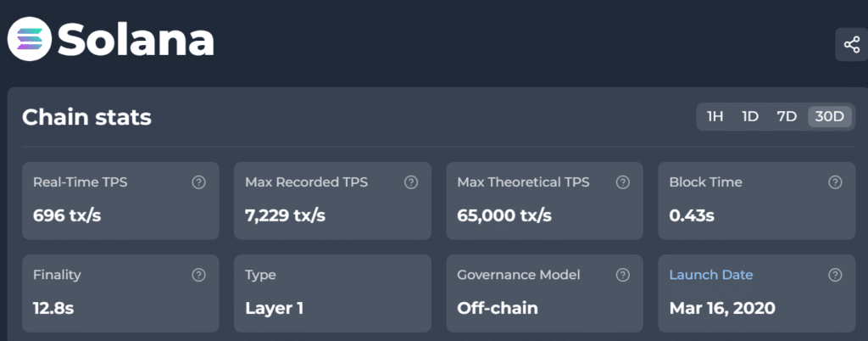Click the Solana page title
The width and height of the screenshot is (868, 341).
(x=136, y=41)
